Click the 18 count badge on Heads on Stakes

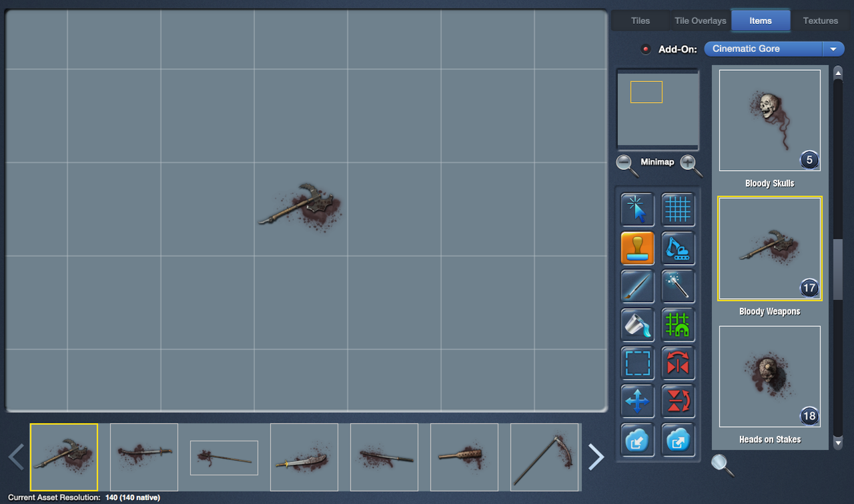[x=809, y=416]
